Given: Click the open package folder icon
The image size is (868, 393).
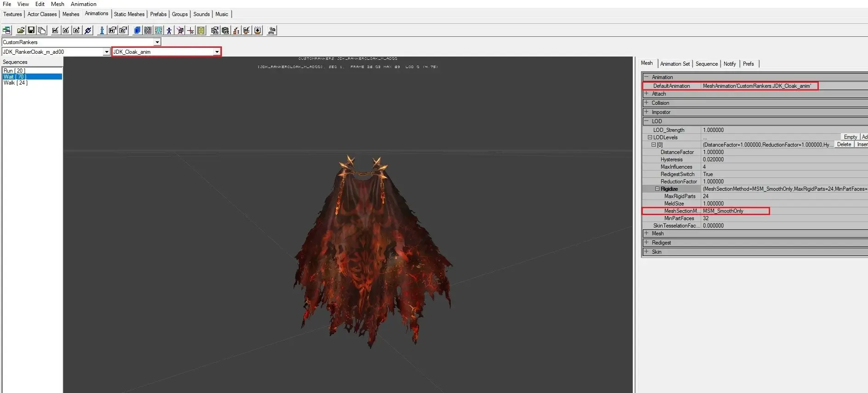Looking at the screenshot, I should [x=21, y=30].
